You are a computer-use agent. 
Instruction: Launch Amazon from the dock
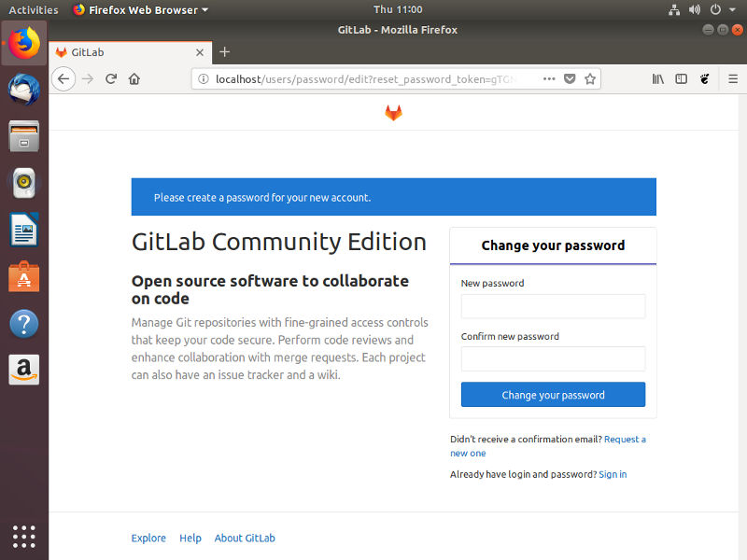coord(23,369)
